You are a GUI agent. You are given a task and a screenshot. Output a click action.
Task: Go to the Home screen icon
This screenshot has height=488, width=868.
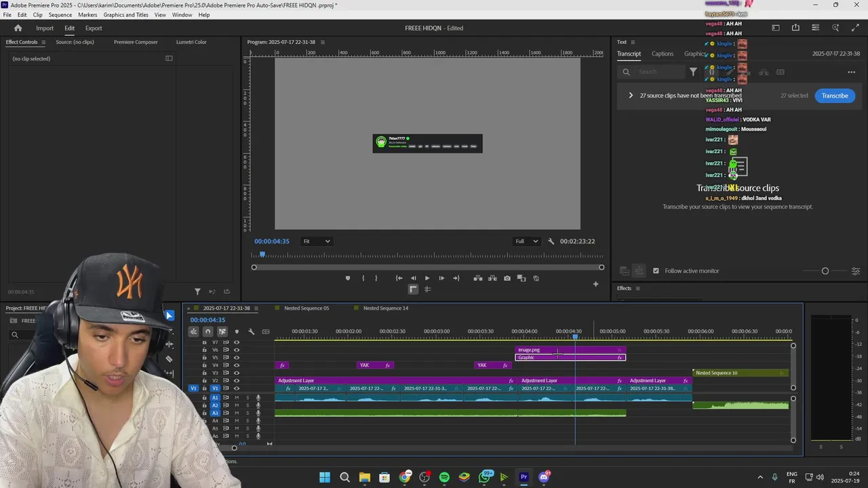coord(18,28)
